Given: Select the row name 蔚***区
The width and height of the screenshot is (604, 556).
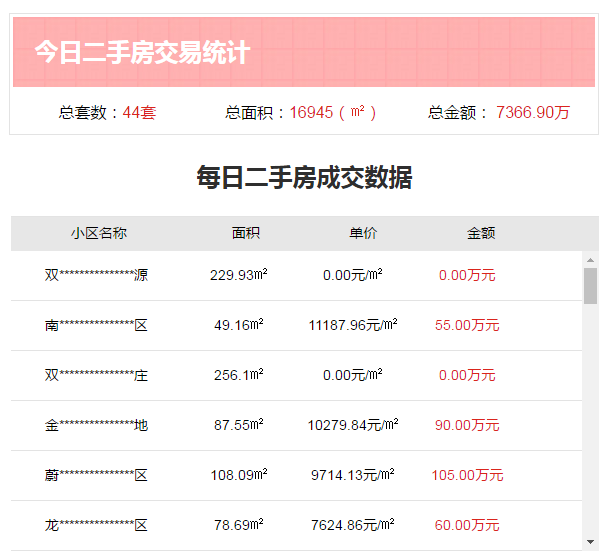Looking at the screenshot, I should [x=96, y=475].
